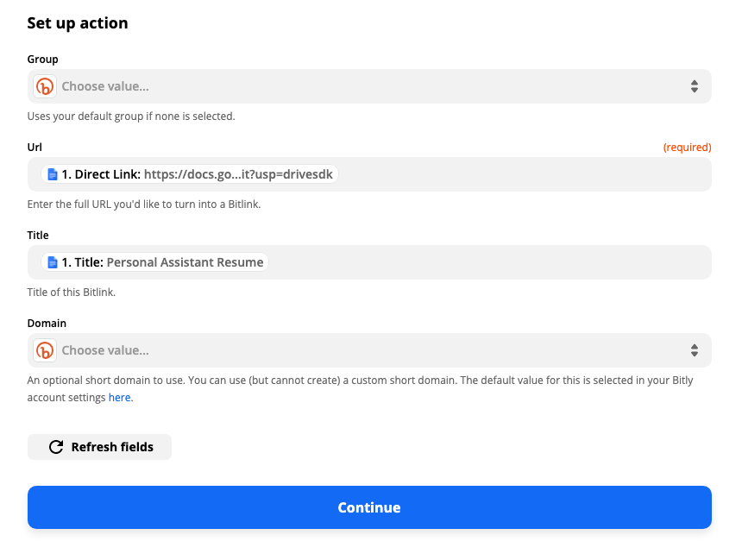This screenshot has width=742, height=560.
Task: Click the Bitly logo in Group field
Action: point(45,86)
